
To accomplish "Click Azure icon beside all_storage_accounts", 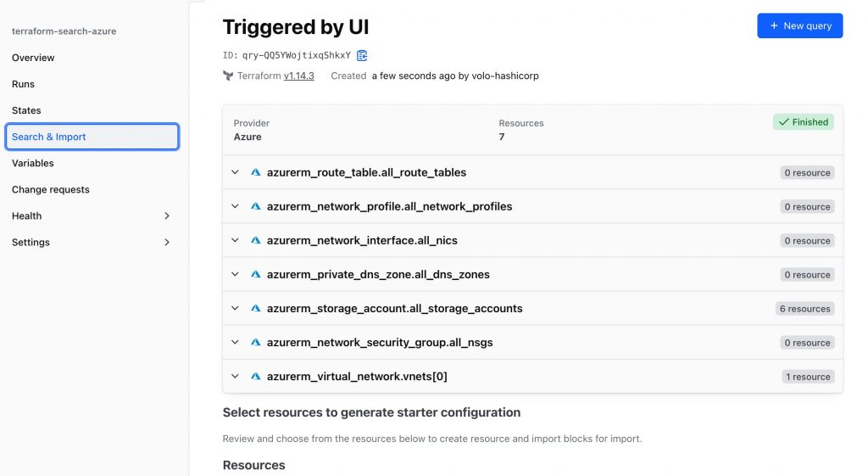I will click(256, 308).
